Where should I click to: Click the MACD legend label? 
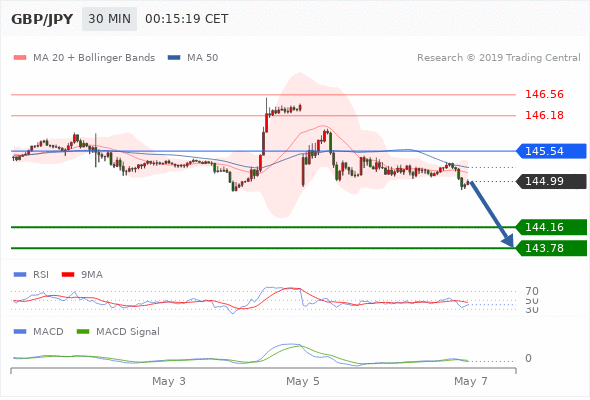click(x=48, y=332)
